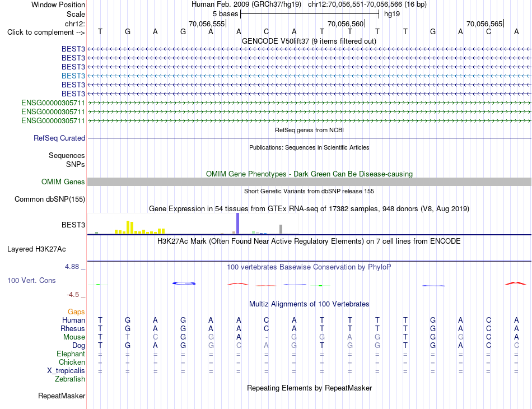The width and height of the screenshot is (532, 409).
Task: Click the chr12:70,056,551-70,056,566 (16 bp) position text
Action: 367,4
